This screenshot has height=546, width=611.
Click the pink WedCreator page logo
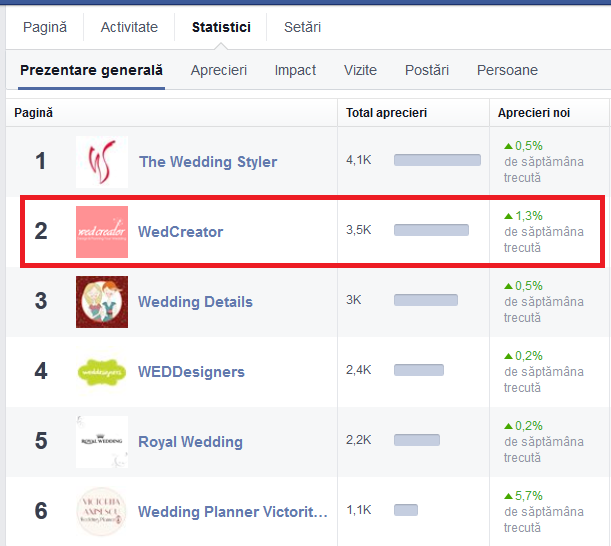(102, 232)
